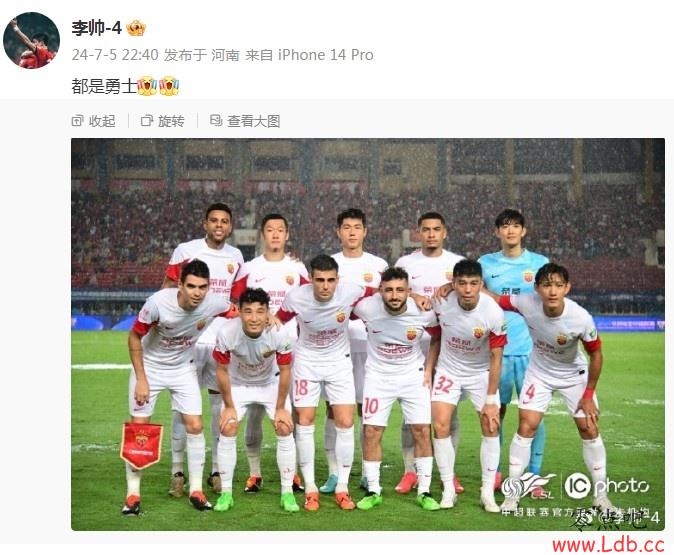
Task: Click the iPhone 14 Pro source link
Action: [325, 55]
